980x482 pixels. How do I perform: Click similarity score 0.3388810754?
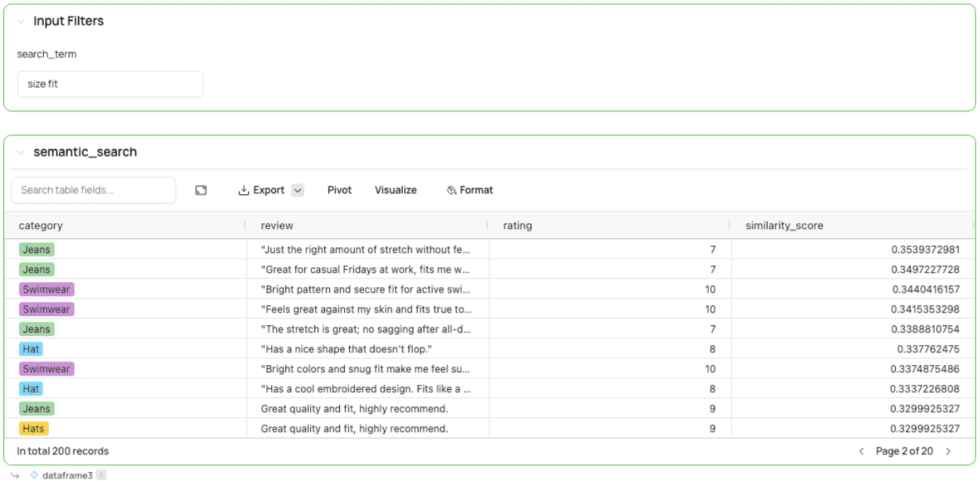(925, 329)
